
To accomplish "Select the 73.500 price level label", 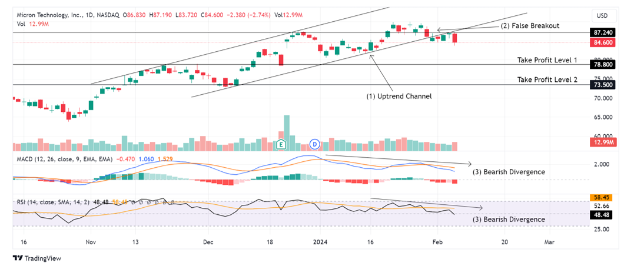I will 603,85.
